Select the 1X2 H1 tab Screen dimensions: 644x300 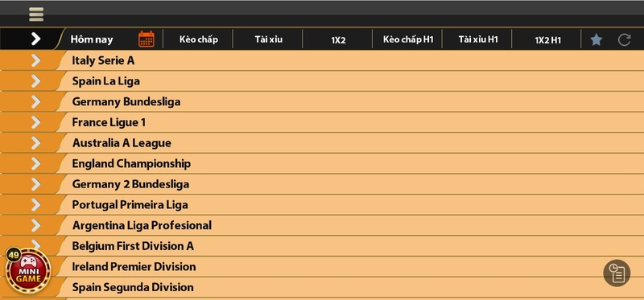click(x=547, y=39)
